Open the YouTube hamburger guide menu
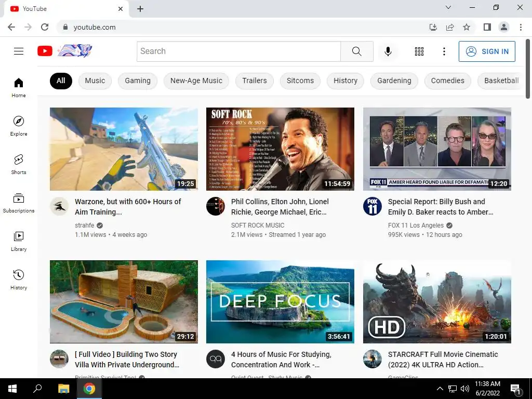Image resolution: width=532 pixels, height=399 pixels. pyautogui.click(x=19, y=51)
